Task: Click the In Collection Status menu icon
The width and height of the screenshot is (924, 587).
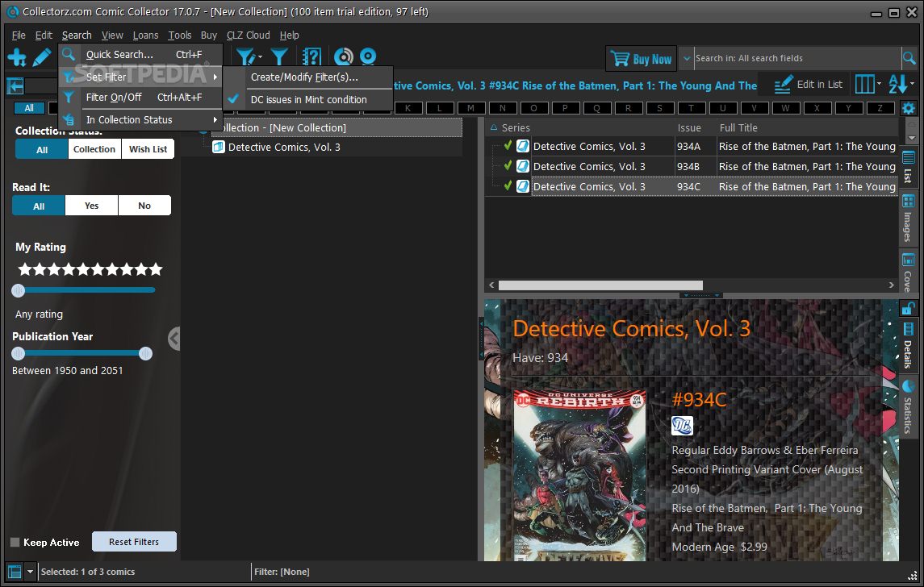Action: tap(69, 119)
